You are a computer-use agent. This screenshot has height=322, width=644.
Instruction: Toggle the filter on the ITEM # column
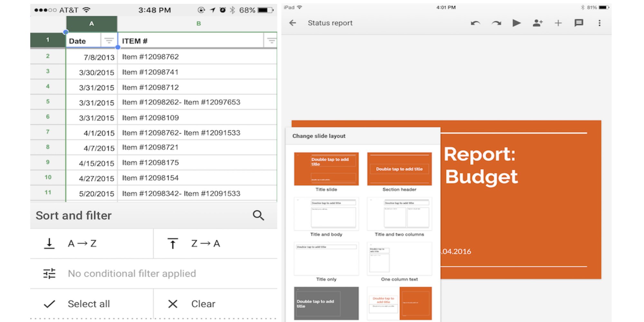click(271, 41)
